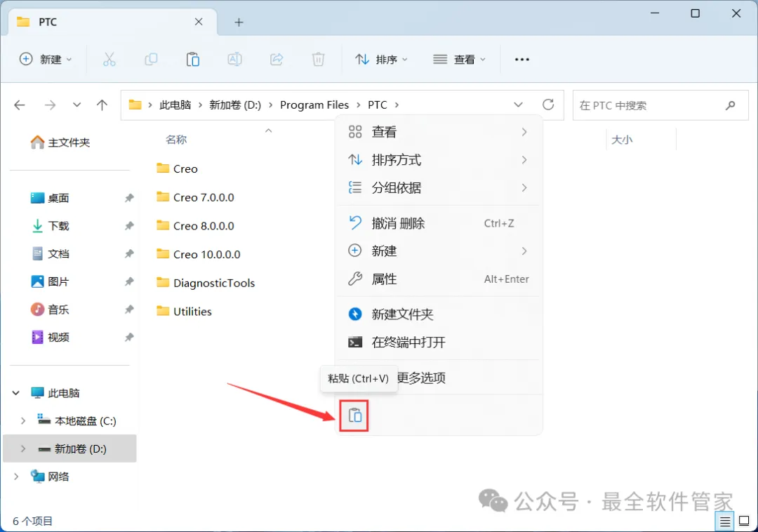
Task: Click 新加卷 (D:) in address breadcrumb
Action: tap(235, 105)
